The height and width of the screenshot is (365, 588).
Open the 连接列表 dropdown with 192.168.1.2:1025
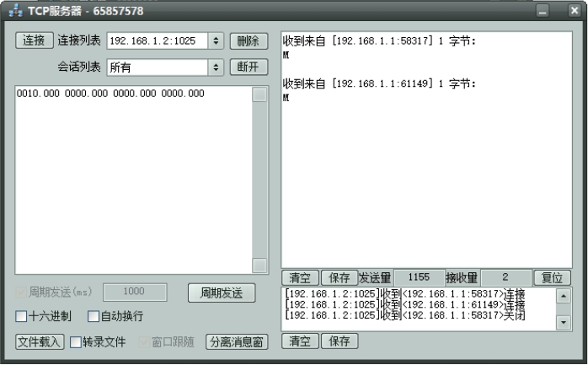pyautogui.click(x=165, y=41)
